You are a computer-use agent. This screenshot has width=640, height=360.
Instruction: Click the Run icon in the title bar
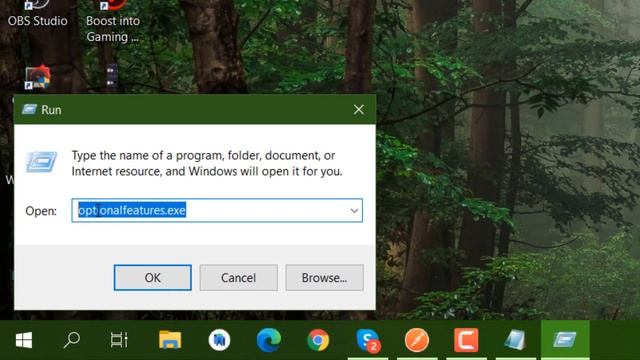click(x=29, y=109)
